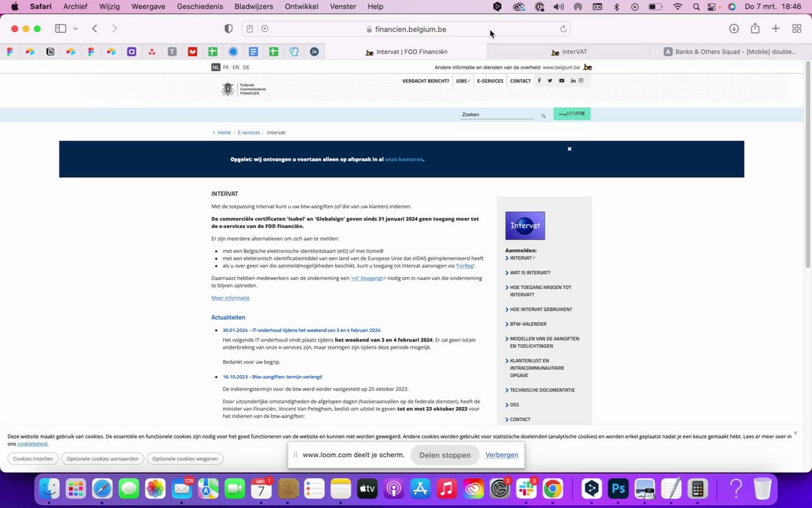Decline cookies with 'Optionele cookies weigeren'

pos(185,458)
